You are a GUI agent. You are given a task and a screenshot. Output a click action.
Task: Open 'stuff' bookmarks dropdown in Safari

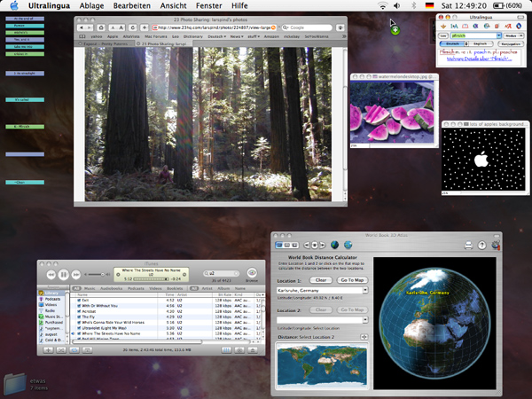[253, 36]
